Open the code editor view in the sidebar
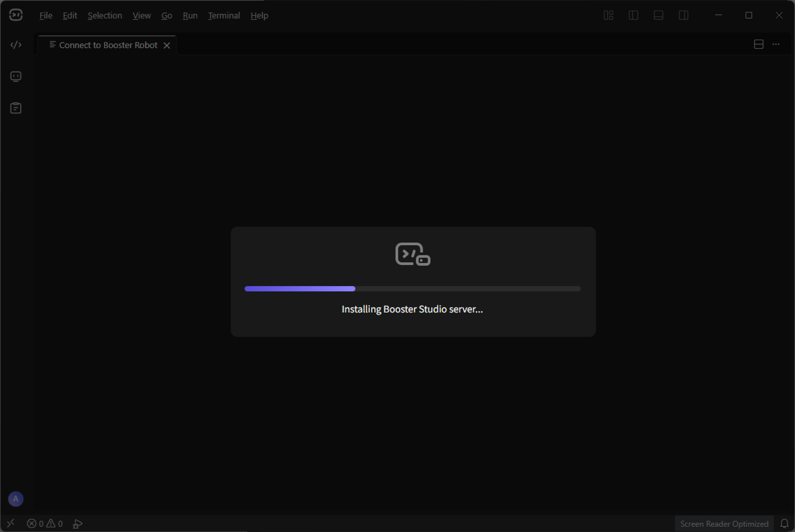Image resolution: width=795 pixels, height=532 pixels. (15, 45)
